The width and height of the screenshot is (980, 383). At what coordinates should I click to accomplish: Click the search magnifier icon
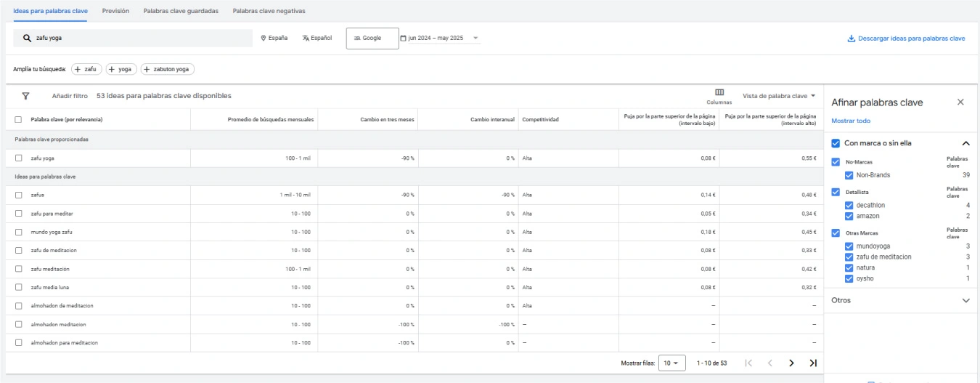pyautogui.click(x=27, y=39)
